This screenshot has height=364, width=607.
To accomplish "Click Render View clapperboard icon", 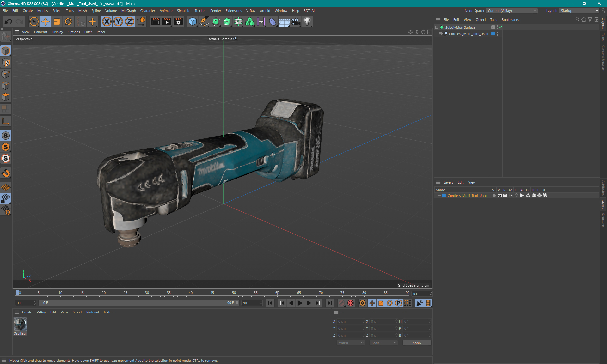I will [155, 21].
